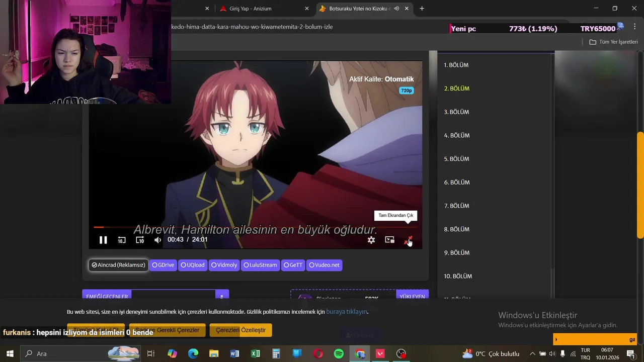The height and width of the screenshot is (362, 644).
Task: Show hidden system tray icons
Action: coord(532,353)
